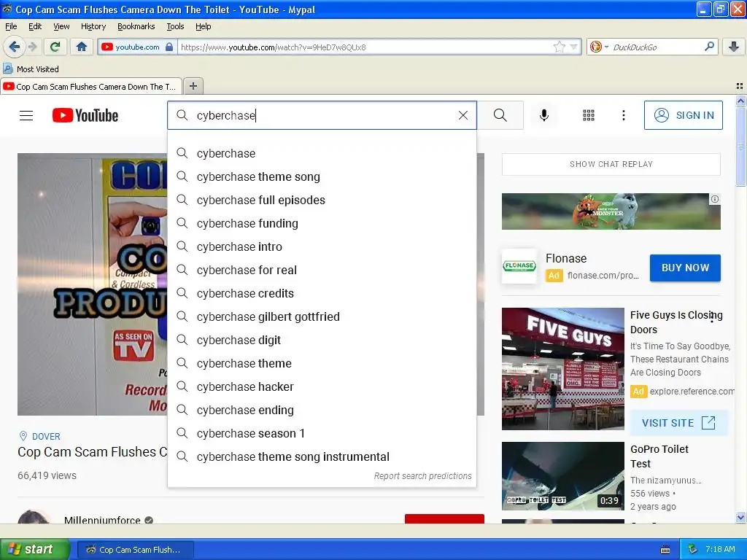Choose 'cyberchase funding' suggestion
This screenshot has width=747, height=560.
322,223
